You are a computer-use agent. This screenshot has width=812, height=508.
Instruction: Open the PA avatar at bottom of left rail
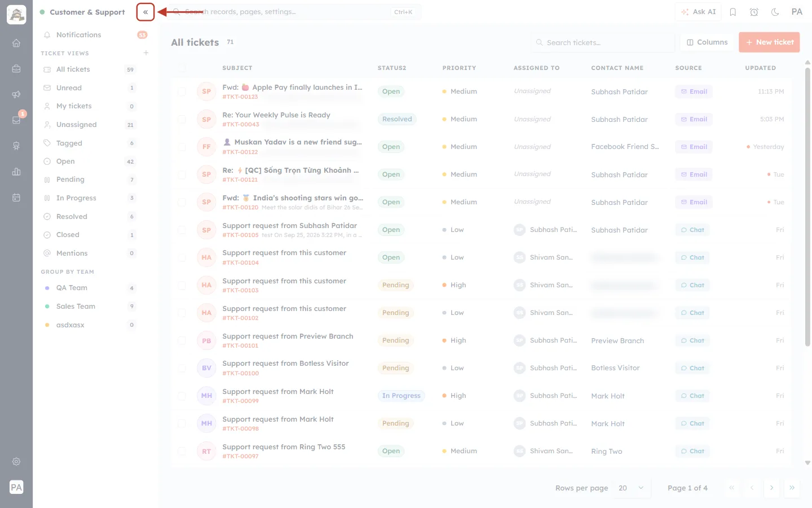point(16,487)
